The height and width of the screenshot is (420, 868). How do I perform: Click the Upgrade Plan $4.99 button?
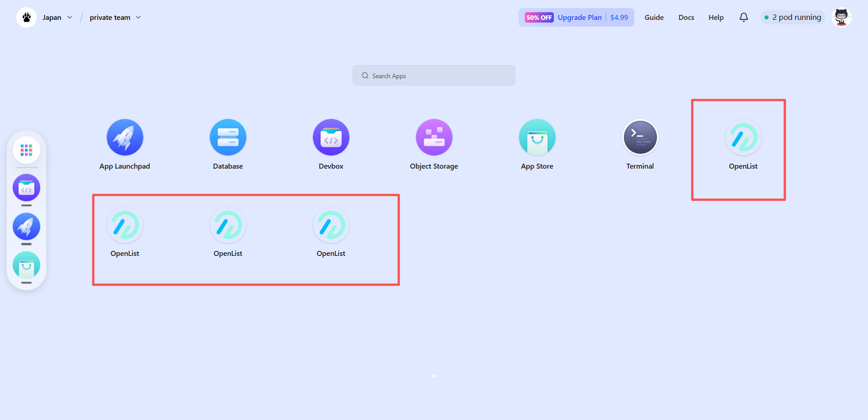pyautogui.click(x=576, y=17)
